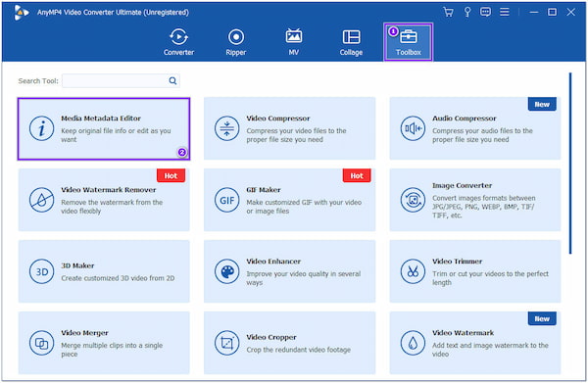Click 'Compress your audio files' description
This screenshot has height=383, width=588.
coord(482,135)
